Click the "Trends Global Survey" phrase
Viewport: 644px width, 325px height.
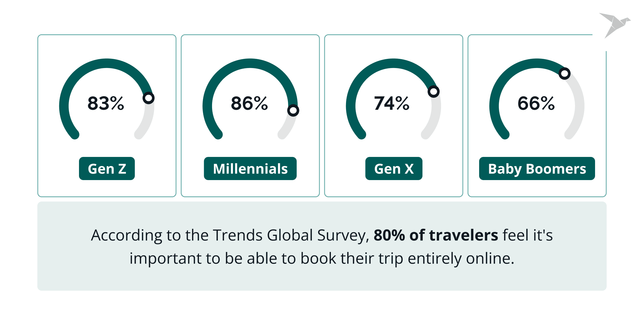(289, 235)
